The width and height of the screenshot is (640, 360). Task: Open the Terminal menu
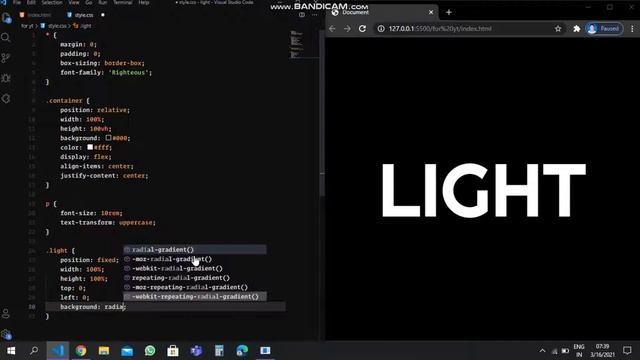click(122, 2)
